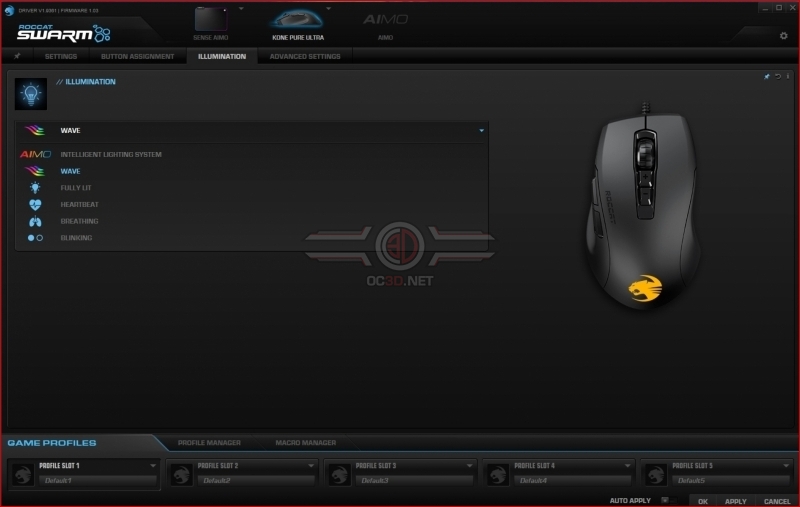Screen dimensions: 800x507
Task: Select the Sense AIMO mousepad device
Action: 211,23
